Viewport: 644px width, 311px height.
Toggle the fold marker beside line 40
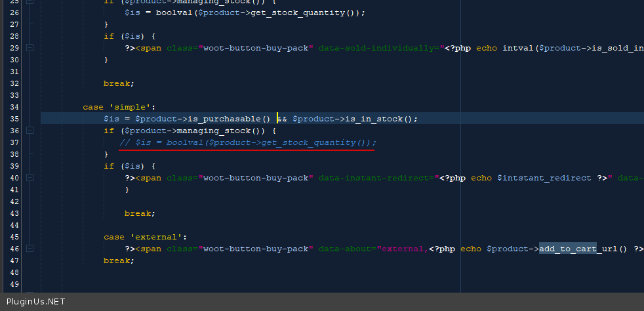click(x=29, y=178)
